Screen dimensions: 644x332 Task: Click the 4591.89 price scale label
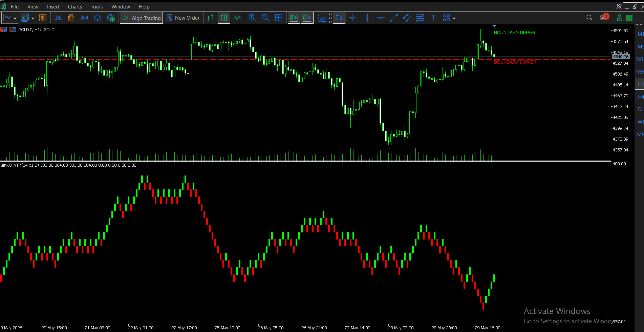(x=620, y=30)
